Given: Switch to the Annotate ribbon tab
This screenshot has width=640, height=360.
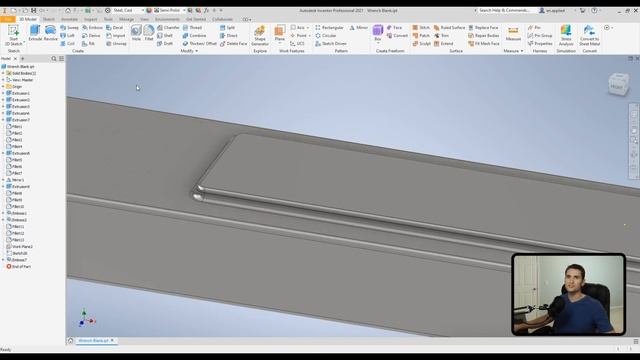Looking at the screenshot, I should point(69,19).
